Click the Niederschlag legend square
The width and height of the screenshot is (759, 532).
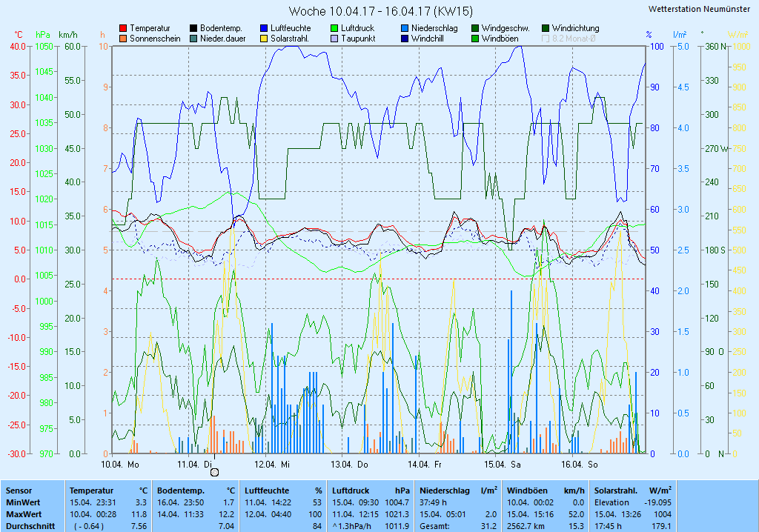click(405, 28)
